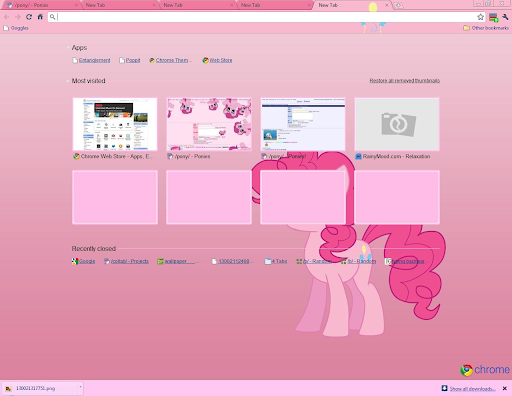Click the Web Store app icon
The image size is (512, 396).
205,60
